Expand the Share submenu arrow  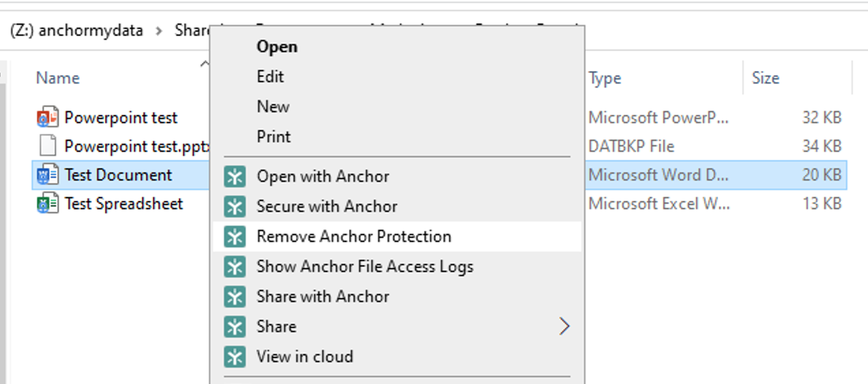click(564, 327)
